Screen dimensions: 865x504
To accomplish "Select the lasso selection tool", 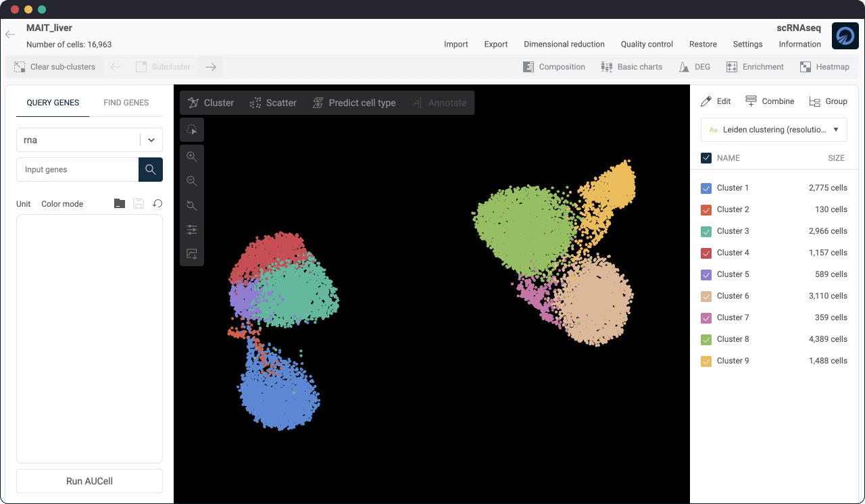I will point(192,130).
